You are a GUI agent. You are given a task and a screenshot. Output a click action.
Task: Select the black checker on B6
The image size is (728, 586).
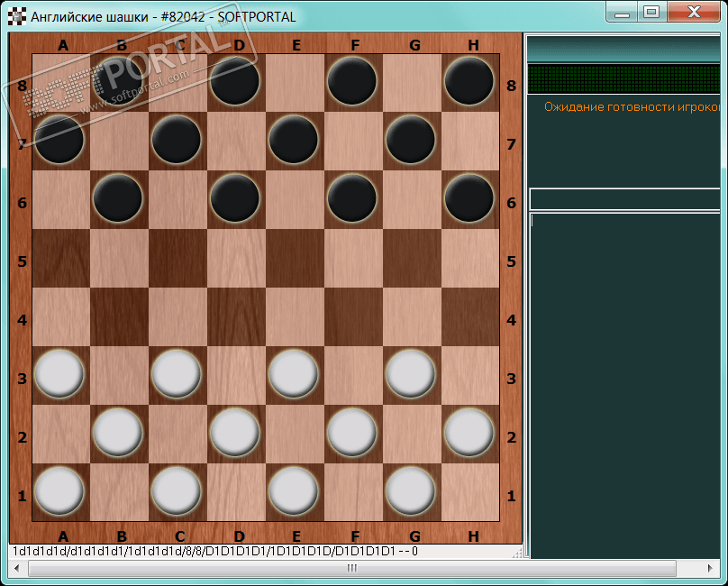click(118, 198)
